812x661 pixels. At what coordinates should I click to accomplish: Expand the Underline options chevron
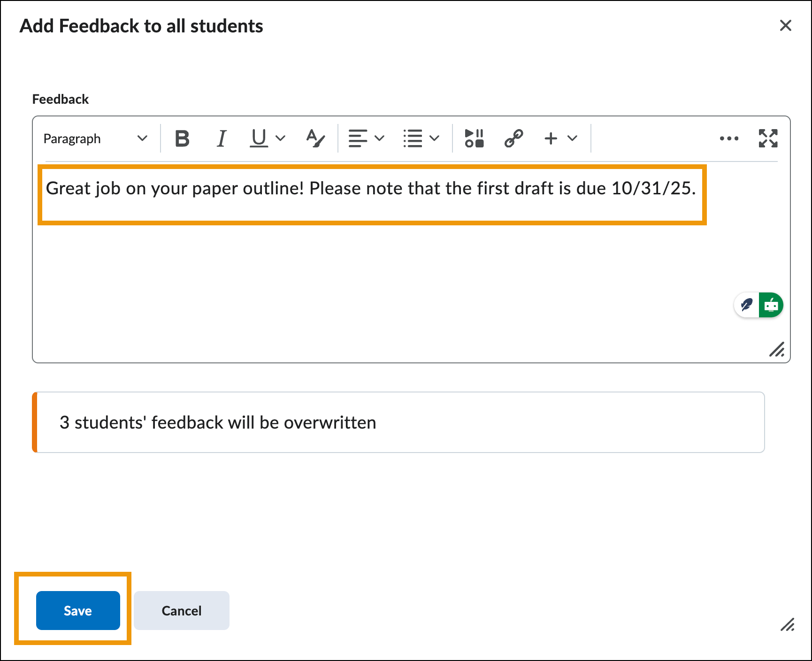pyautogui.click(x=281, y=138)
